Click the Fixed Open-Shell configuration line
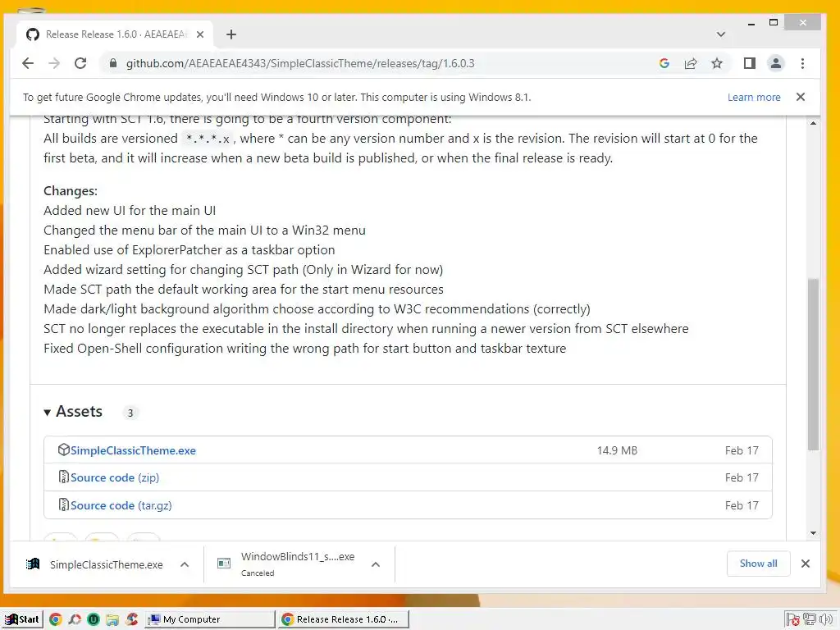Screen dimensions: 840x630 point(305,348)
